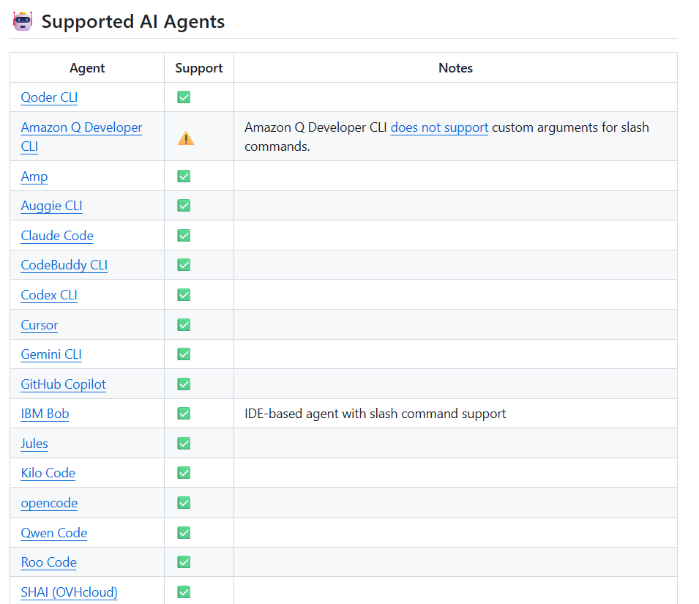
Task: Open the Roo Code link
Action: 49,562
